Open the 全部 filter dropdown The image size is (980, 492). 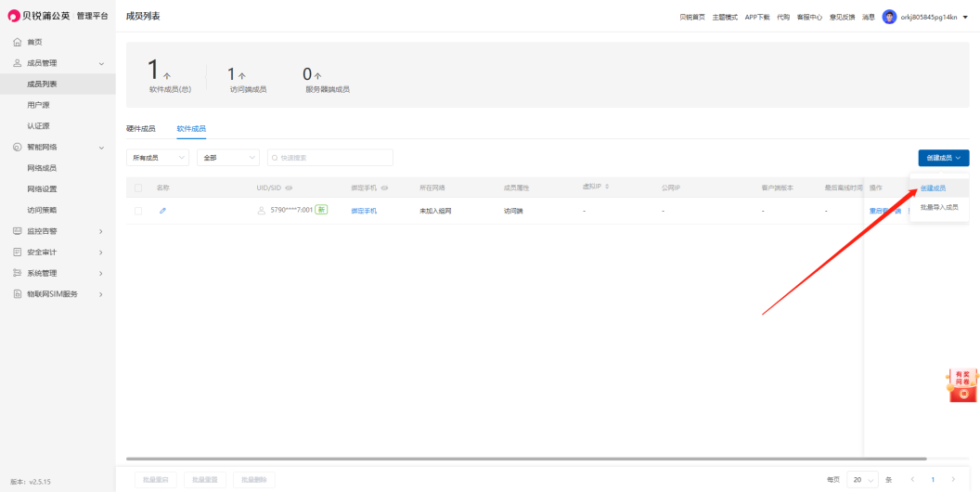click(228, 158)
